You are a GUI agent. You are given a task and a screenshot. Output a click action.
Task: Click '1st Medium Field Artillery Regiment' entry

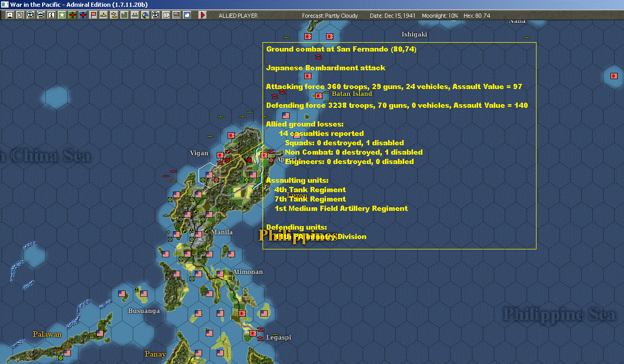(x=341, y=208)
